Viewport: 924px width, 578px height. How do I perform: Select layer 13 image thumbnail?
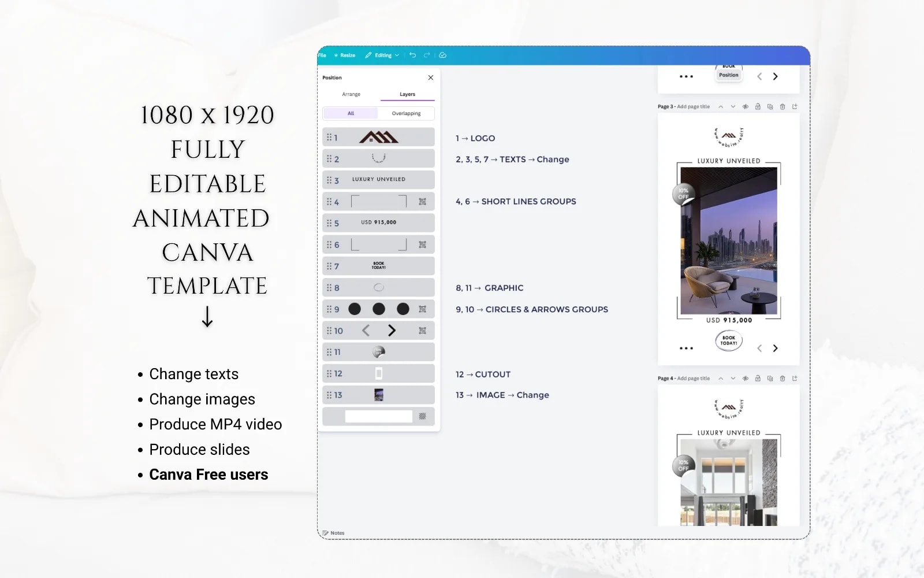pos(378,395)
